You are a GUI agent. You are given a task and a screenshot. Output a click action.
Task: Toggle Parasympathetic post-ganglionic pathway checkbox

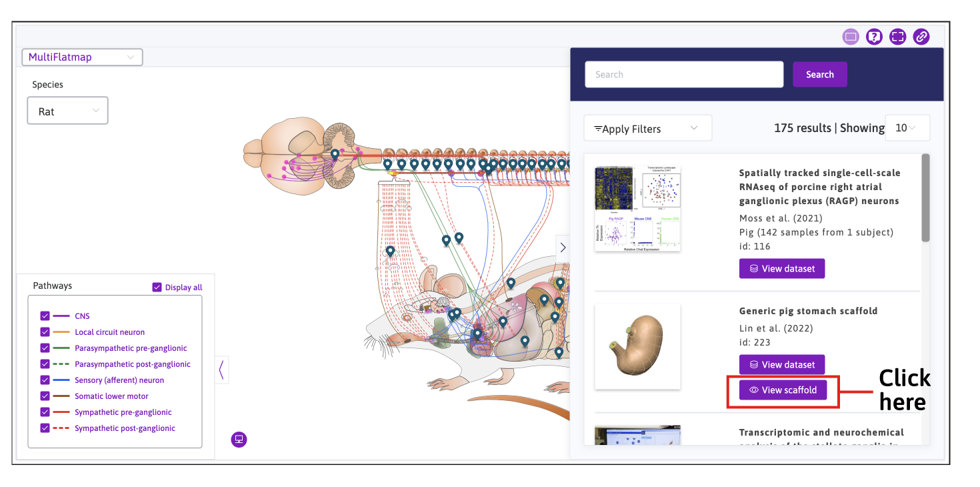coord(45,364)
